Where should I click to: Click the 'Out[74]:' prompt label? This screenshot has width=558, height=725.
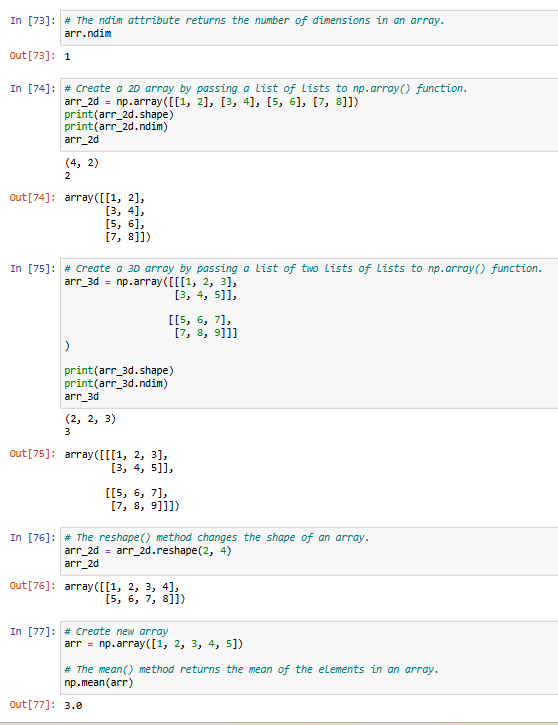[33, 197]
